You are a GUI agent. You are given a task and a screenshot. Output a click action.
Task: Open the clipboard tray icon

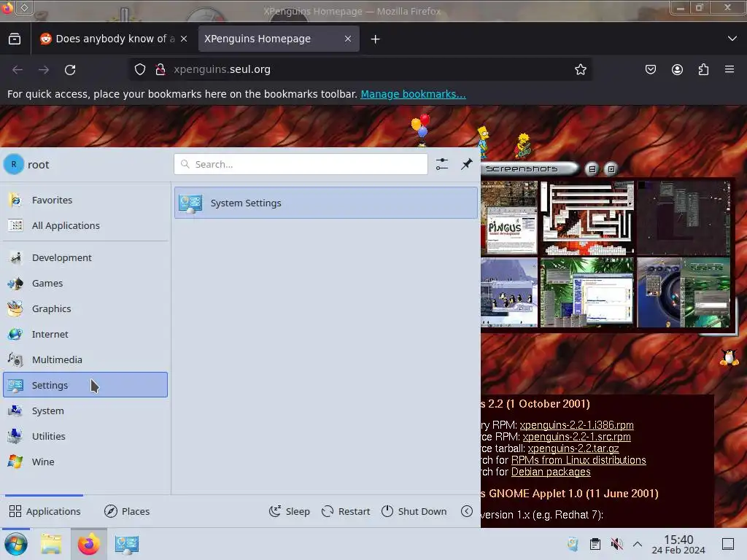595,544
